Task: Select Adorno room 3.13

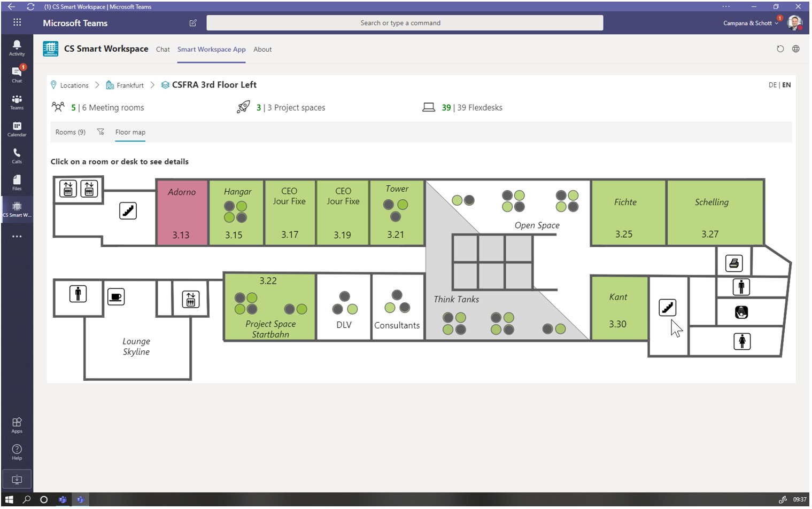Action: [182, 213]
